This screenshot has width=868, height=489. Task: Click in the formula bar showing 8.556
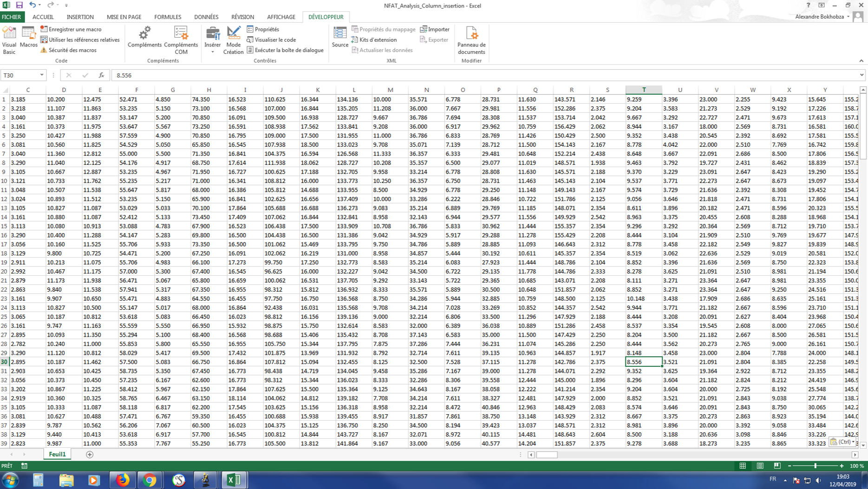(x=485, y=75)
